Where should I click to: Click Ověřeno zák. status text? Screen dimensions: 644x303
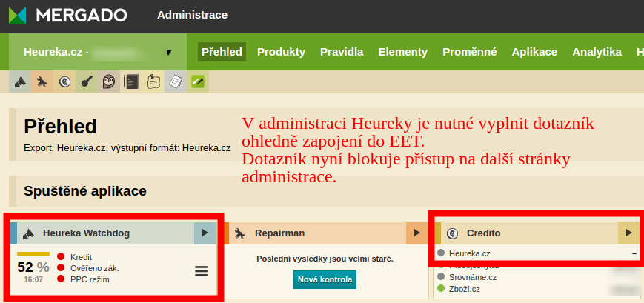pyautogui.click(x=94, y=268)
